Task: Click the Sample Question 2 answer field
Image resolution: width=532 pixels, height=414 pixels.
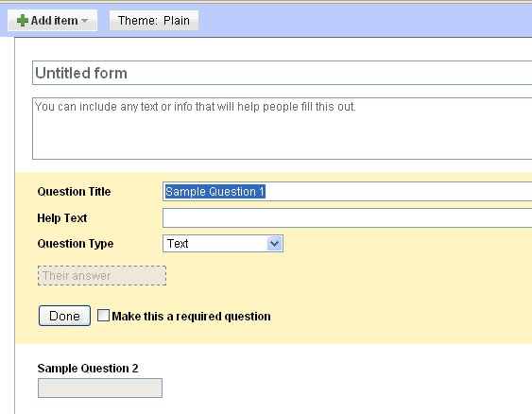Action: tap(100, 388)
